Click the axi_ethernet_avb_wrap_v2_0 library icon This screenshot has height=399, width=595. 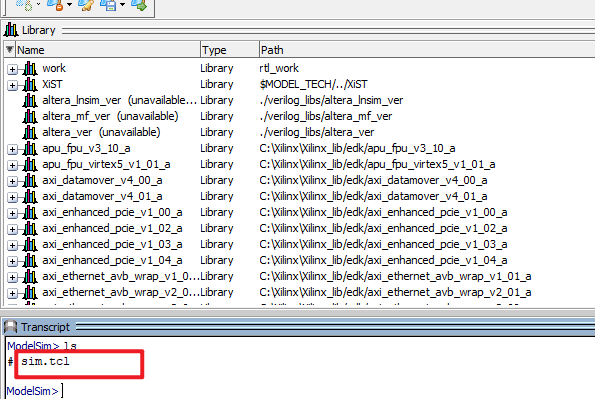(30, 292)
